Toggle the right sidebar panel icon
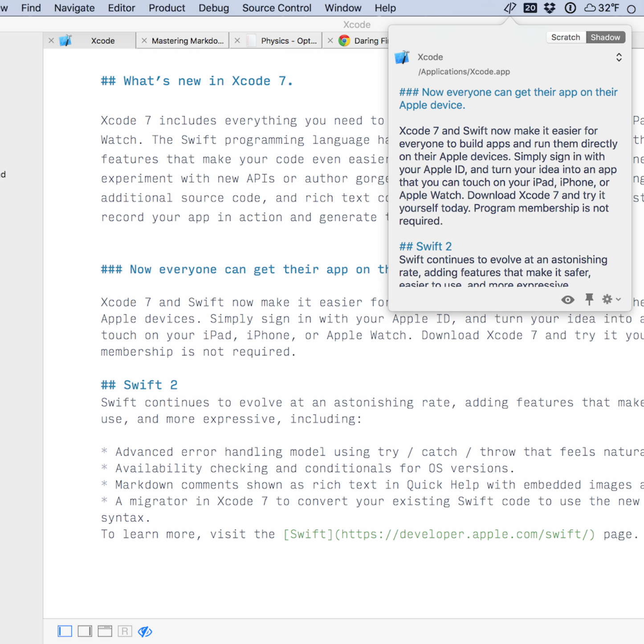Image resolution: width=644 pixels, height=644 pixels. [85, 631]
